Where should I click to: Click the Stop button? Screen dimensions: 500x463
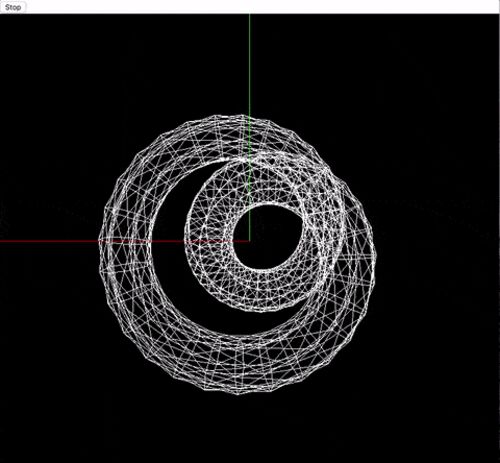(x=13, y=7)
